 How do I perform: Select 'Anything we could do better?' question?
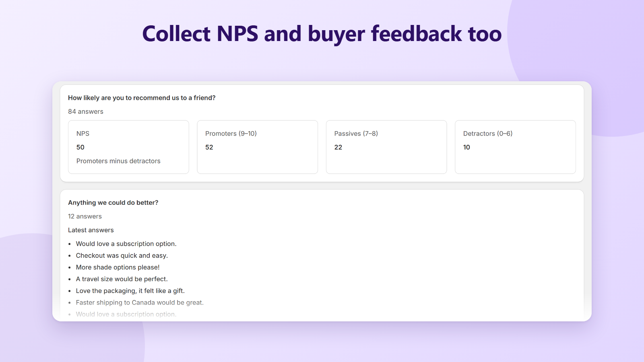(x=113, y=203)
